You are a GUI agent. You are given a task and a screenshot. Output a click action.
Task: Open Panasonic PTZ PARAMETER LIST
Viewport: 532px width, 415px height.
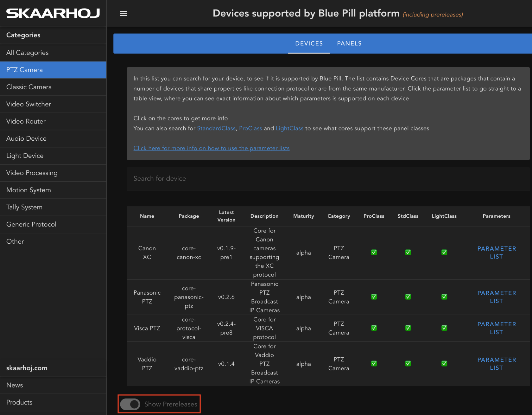(497, 297)
